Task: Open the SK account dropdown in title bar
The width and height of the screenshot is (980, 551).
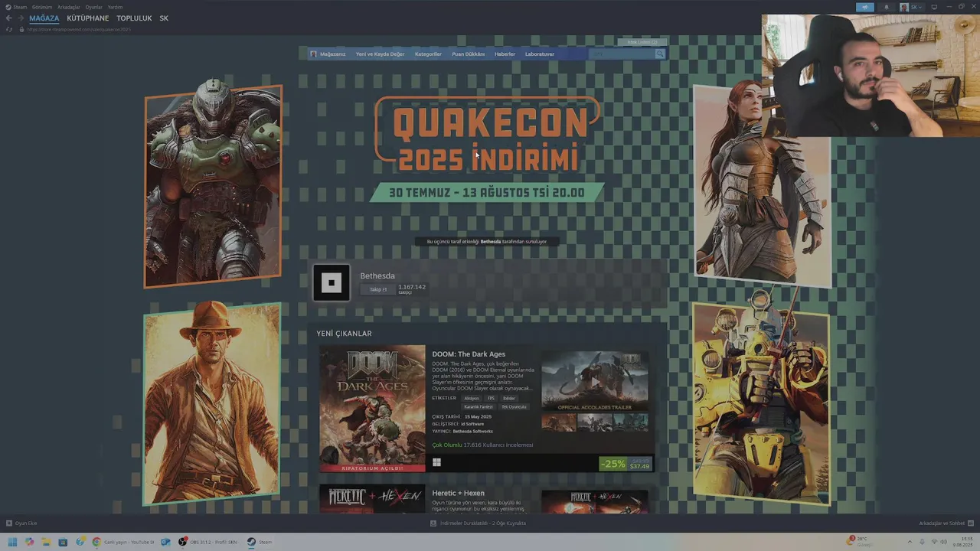Action: [x=910, y=7]
